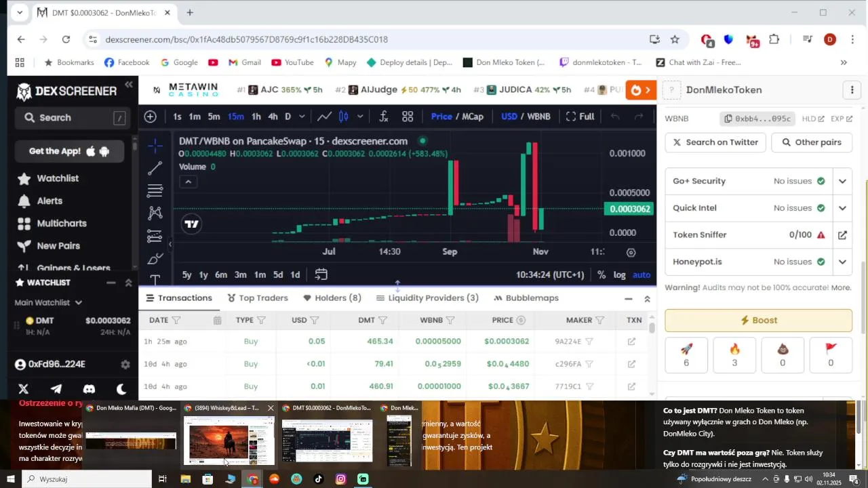
Task: Open the go-to-date calendar icon
Action: coord(321,274)
